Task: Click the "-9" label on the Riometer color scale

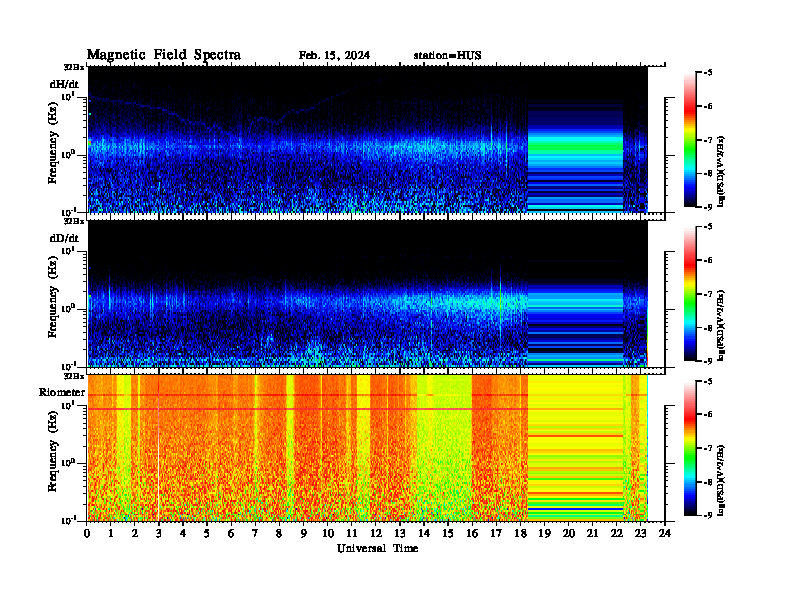Action: point(708,515)
